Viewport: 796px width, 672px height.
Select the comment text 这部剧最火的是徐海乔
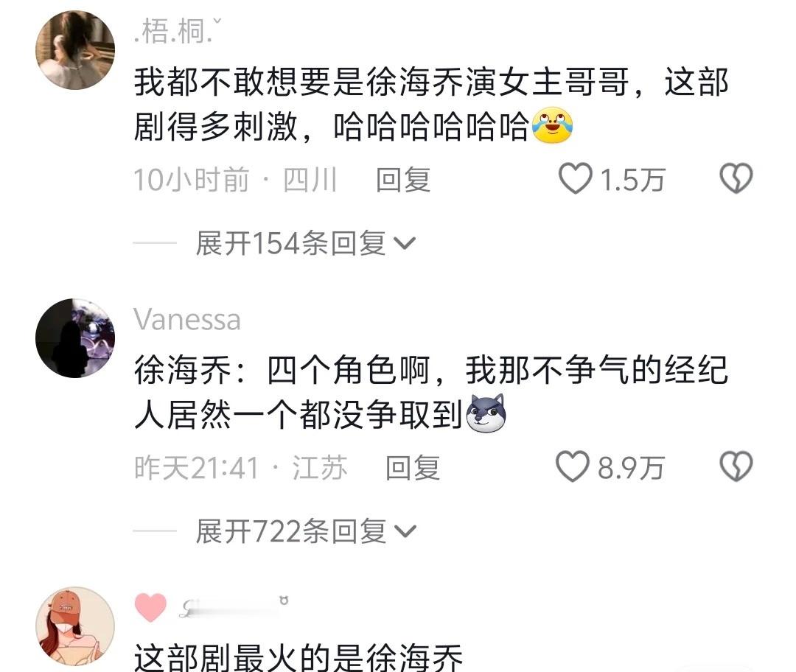(x=298, y=657)
